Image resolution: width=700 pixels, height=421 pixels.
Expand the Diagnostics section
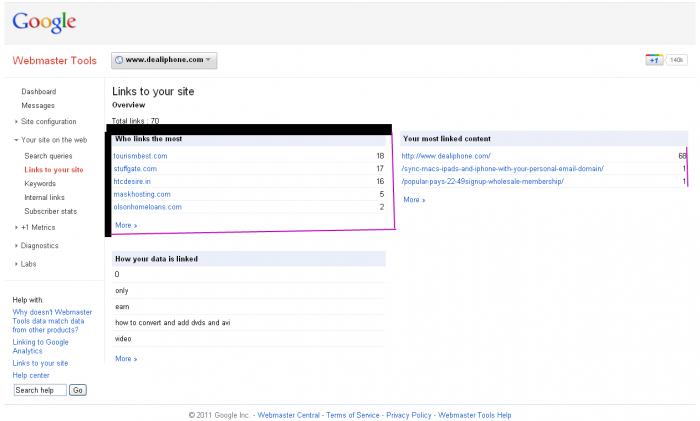coord(39,245)
